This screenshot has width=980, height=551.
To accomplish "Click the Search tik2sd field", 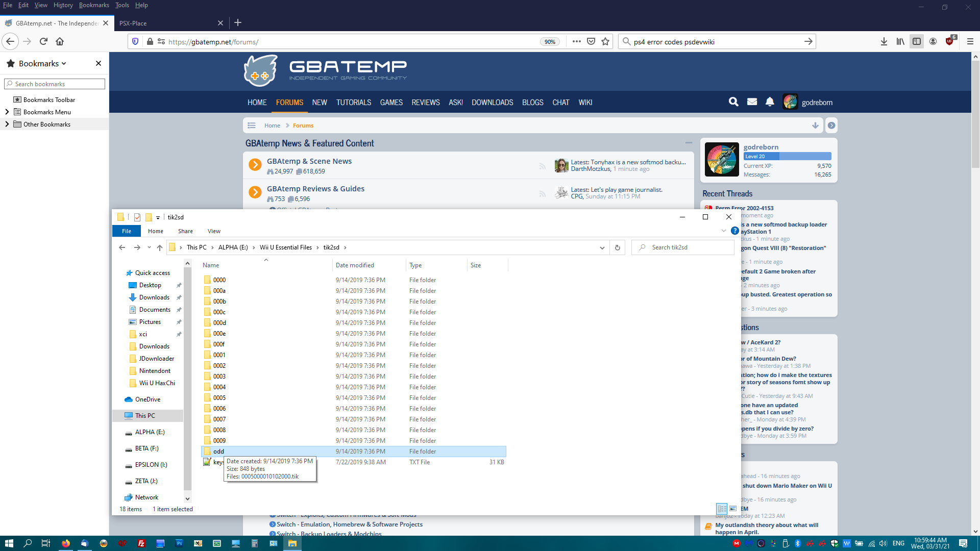I will click(x=682, y=247).
